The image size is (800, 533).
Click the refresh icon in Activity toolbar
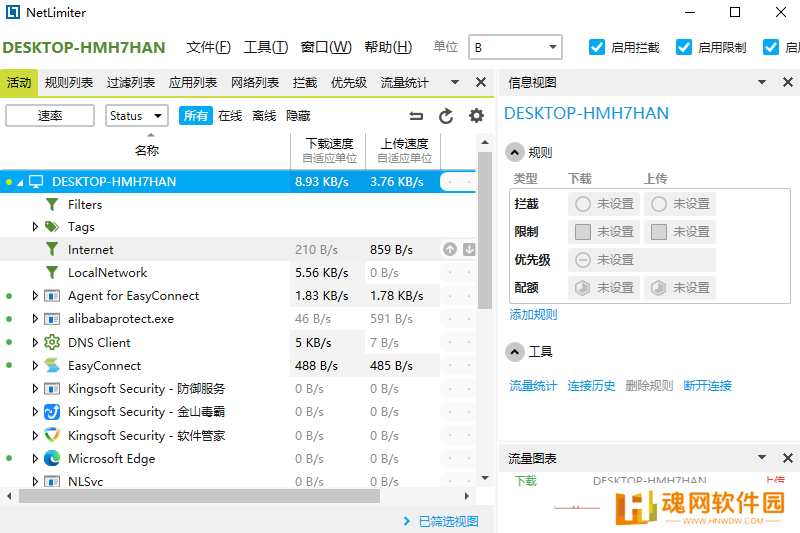pyautogui.click(x=446, y=116)
